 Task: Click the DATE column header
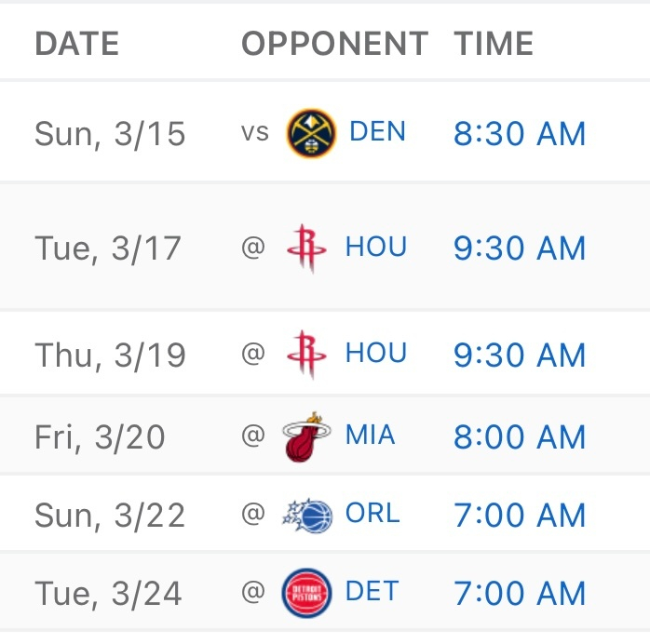pyautogui.click(x=76, y=44)
